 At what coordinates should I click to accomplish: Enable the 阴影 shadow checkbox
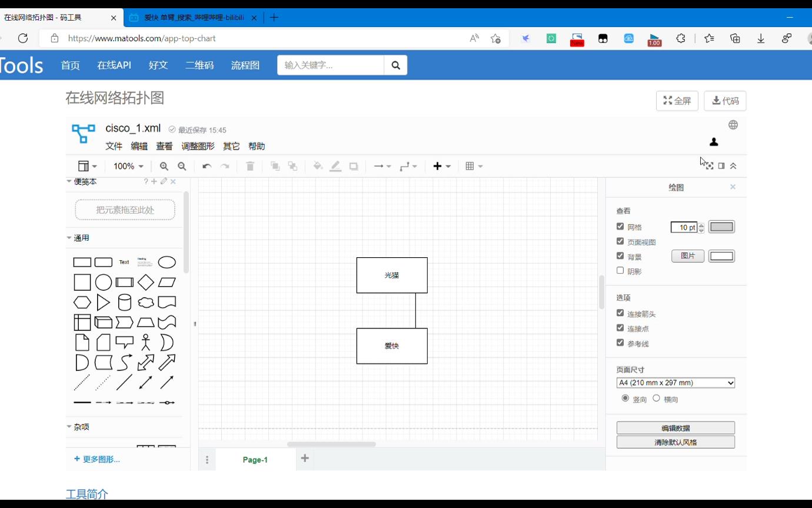(620, 271)
